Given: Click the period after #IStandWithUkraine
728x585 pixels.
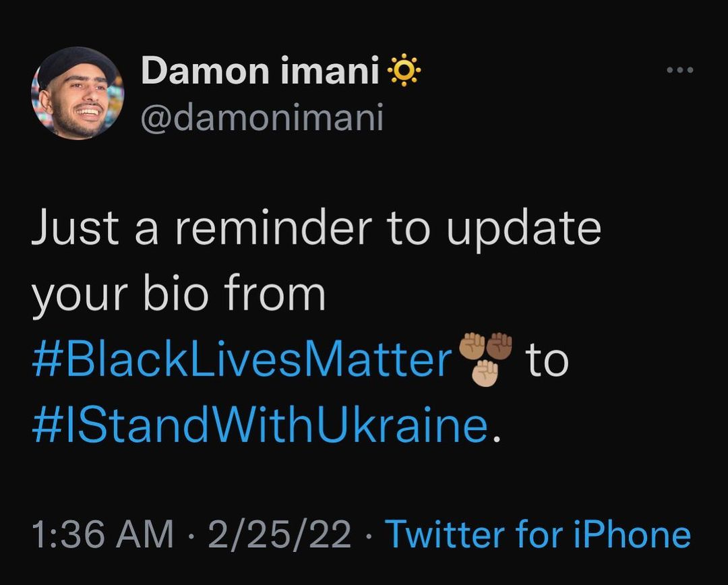Looking at the screenshot, I should point(497,437).
